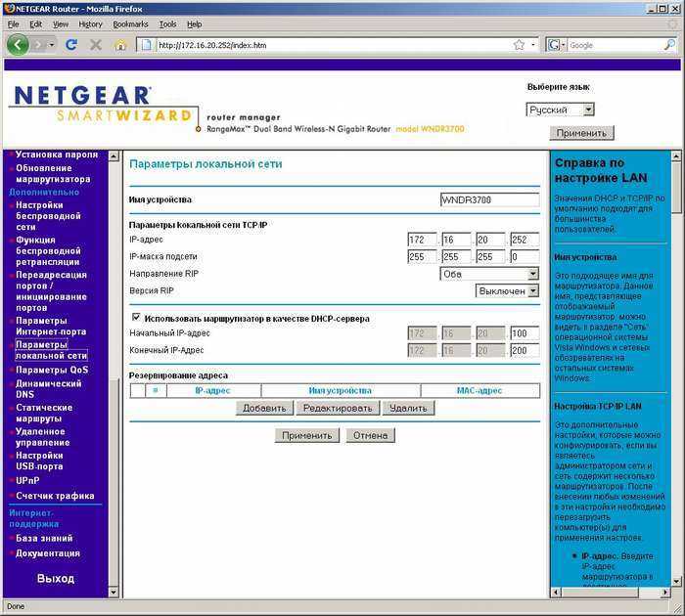Click the ending IP last octet 200
The width and height of the screenshot is (685, 616).
[525, 351]
